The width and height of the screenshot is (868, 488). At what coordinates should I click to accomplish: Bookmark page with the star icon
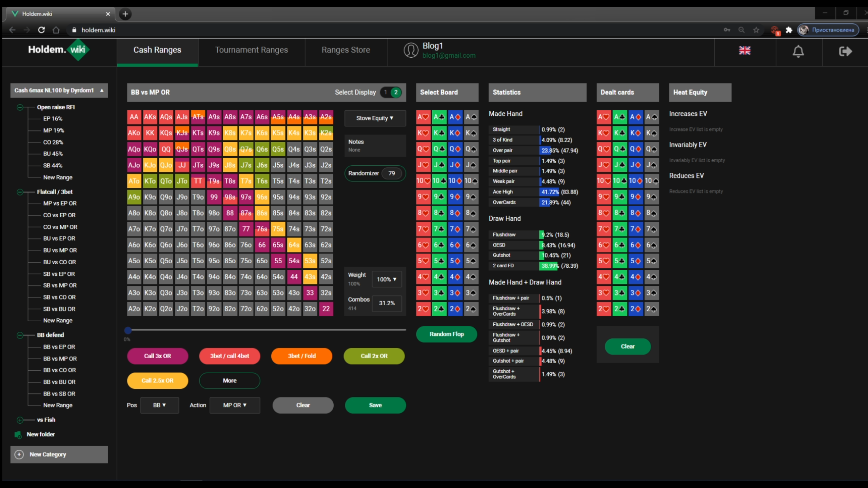pyautogui.click(x=756, y=30)
